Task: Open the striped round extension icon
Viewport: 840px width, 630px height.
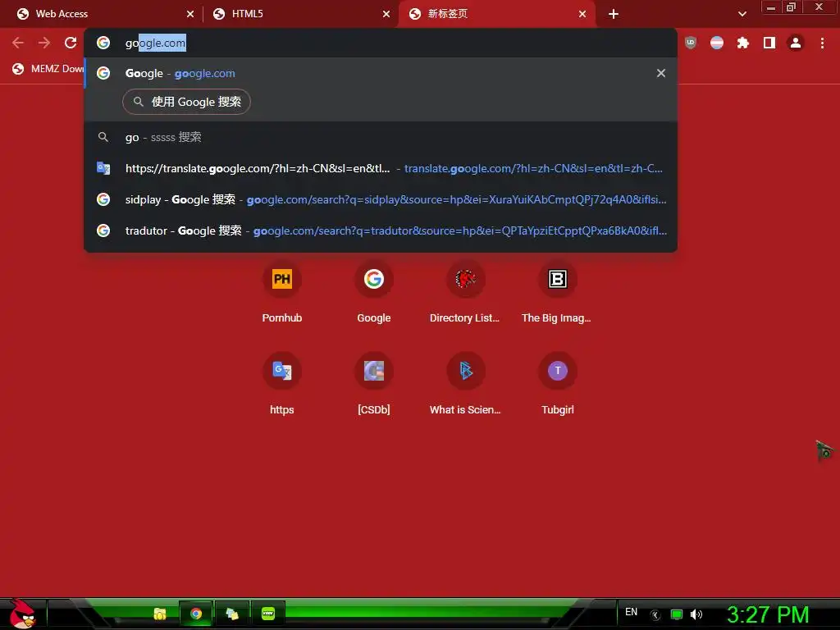Action: pos(717,43)
